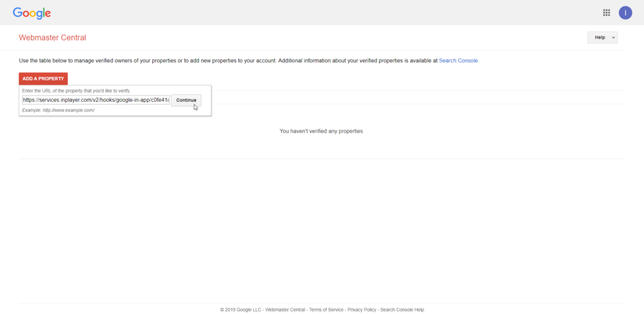
Task: Open Search Console Help footer link
Action: 402,310
